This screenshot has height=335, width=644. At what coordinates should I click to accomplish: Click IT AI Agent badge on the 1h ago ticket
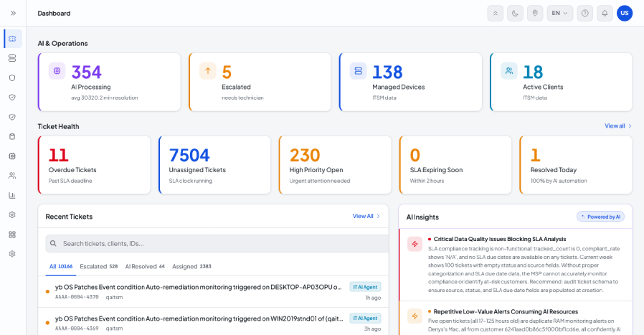[x=365, y=287]
